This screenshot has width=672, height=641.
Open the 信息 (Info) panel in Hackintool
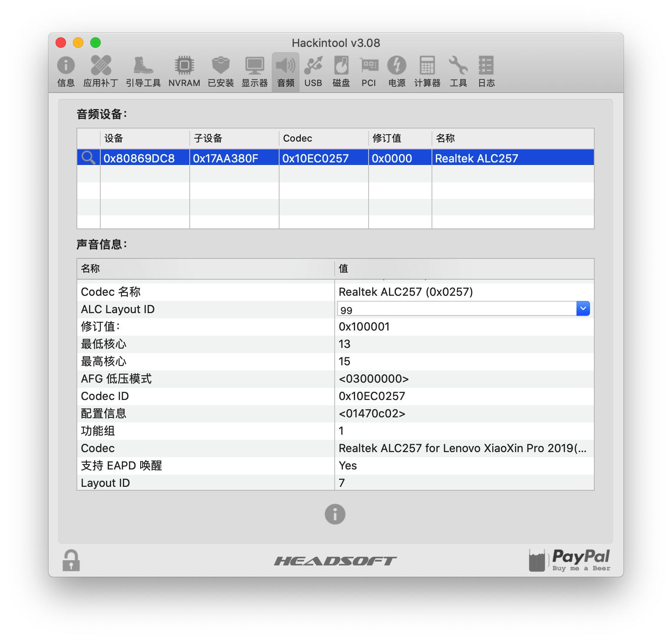click(x=66, y=71)
